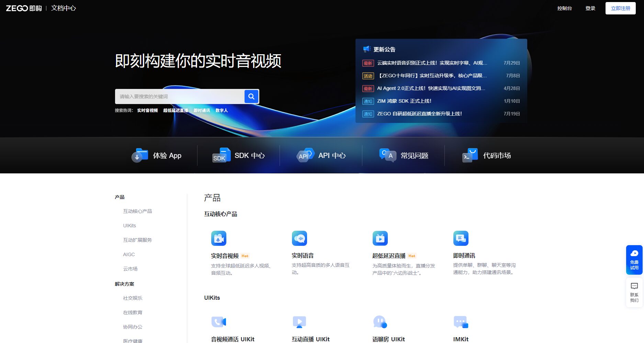Open the 体验 App download icon
The image size is (644, 343).
[140, 156]
